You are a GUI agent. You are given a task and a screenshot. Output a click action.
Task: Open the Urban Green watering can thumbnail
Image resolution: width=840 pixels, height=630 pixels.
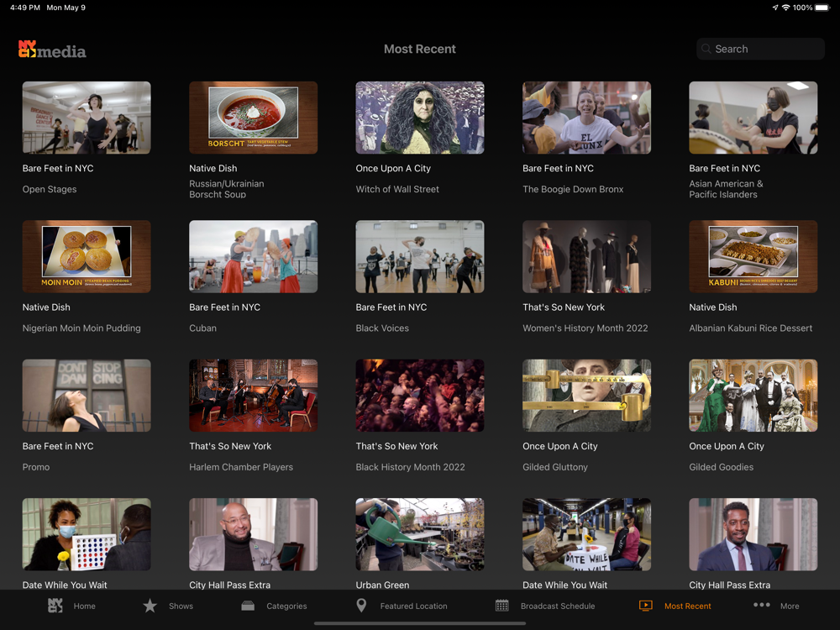click(x=419, y=534)
